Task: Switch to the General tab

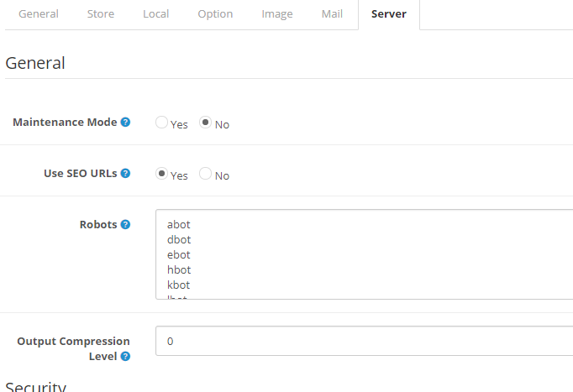Action: pyautogui.click(x=39, y=14)
